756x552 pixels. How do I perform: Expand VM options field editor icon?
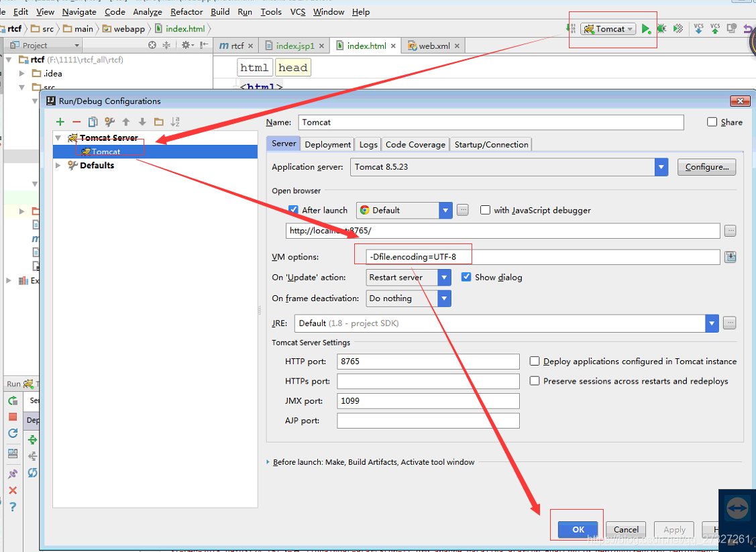point(731,257)
